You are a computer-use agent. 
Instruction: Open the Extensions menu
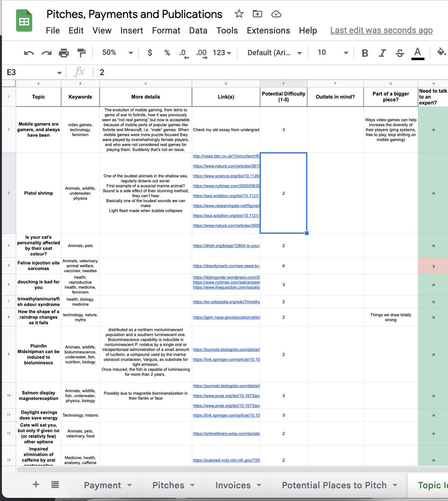pos(268,30)
